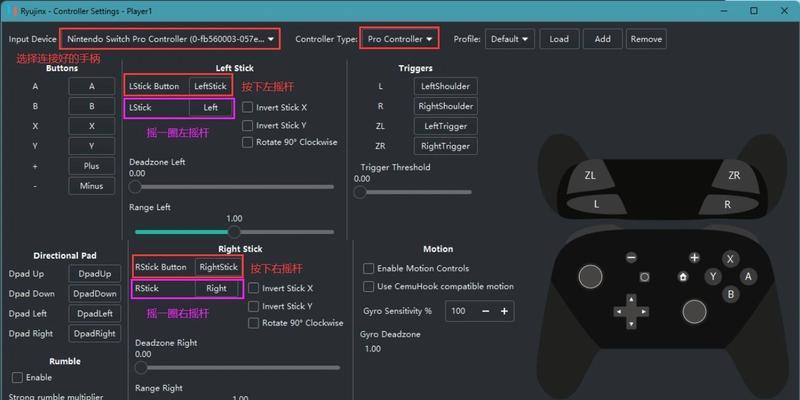The height and width of the screenshot is (400, 800).
Task: Click the DpadLeft mapping button
Action: [x=95, y=314]
